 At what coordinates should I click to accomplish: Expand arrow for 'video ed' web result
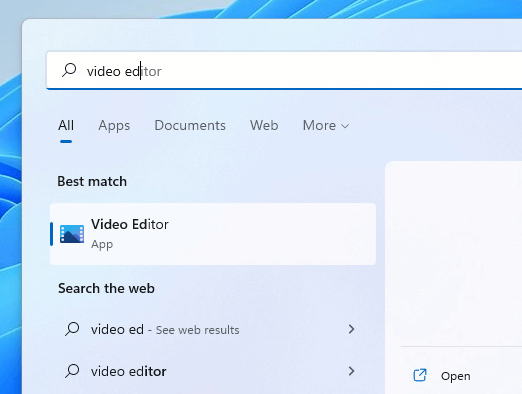click(351, 329)
